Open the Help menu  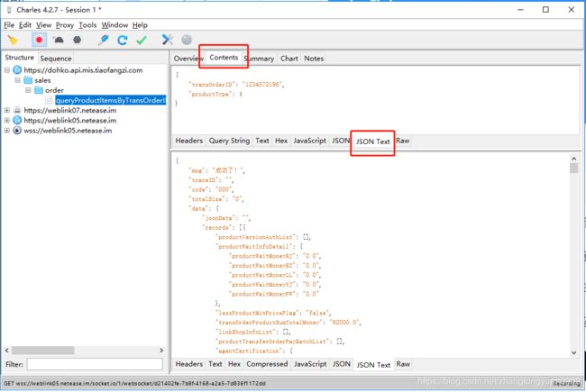click(140, 25)
